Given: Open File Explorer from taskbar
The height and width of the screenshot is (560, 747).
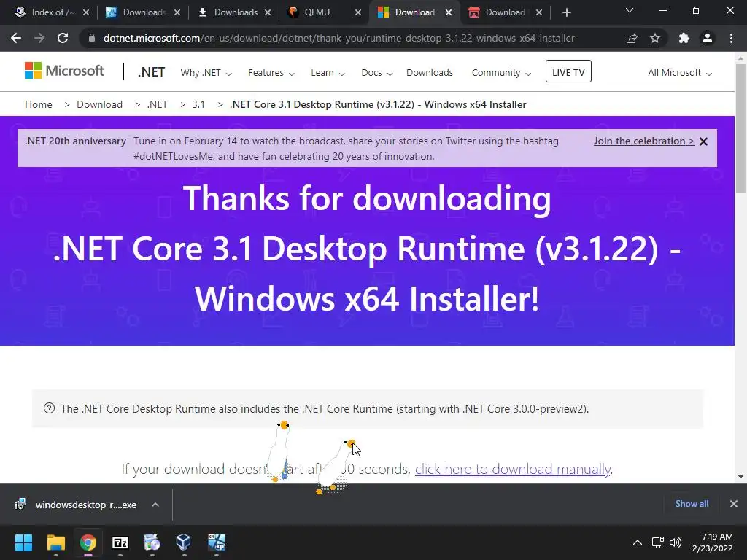Looking at the screenshot, I should click(x=55, y=542).
